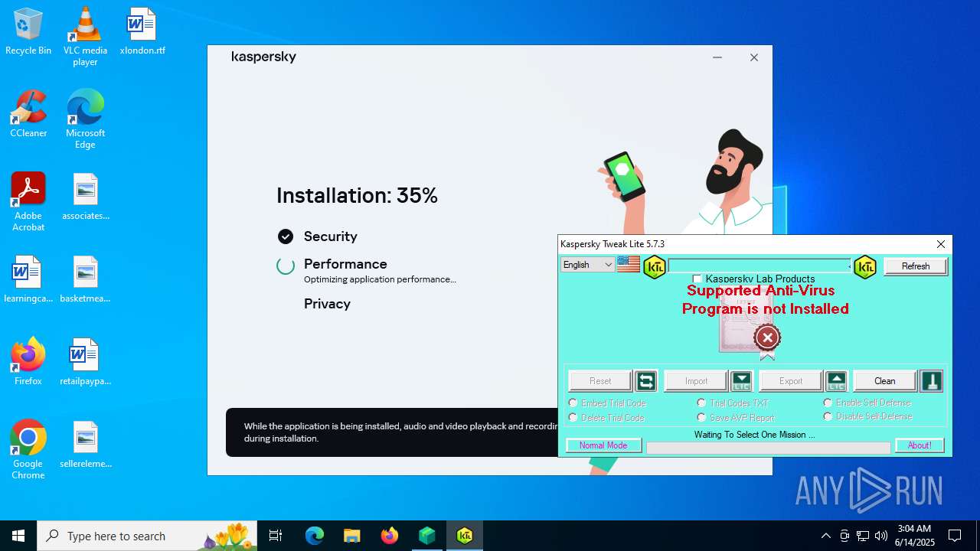The image size is (980, 551).
Task: Select the associates image file icon
Action: [x=85, y=197]
